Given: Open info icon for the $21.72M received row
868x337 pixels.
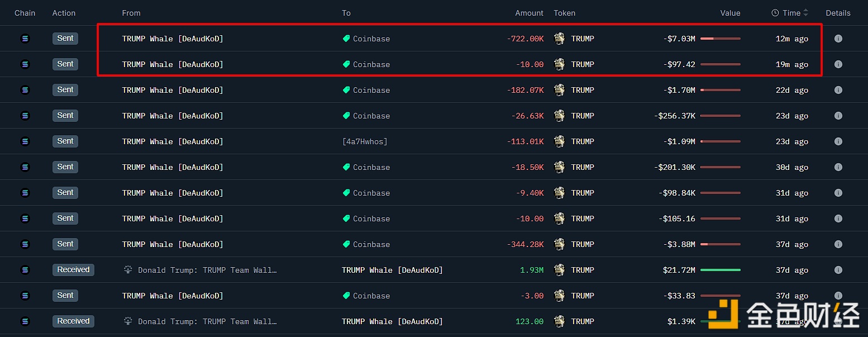Looking at the screenshot, I should coord(838,270).
